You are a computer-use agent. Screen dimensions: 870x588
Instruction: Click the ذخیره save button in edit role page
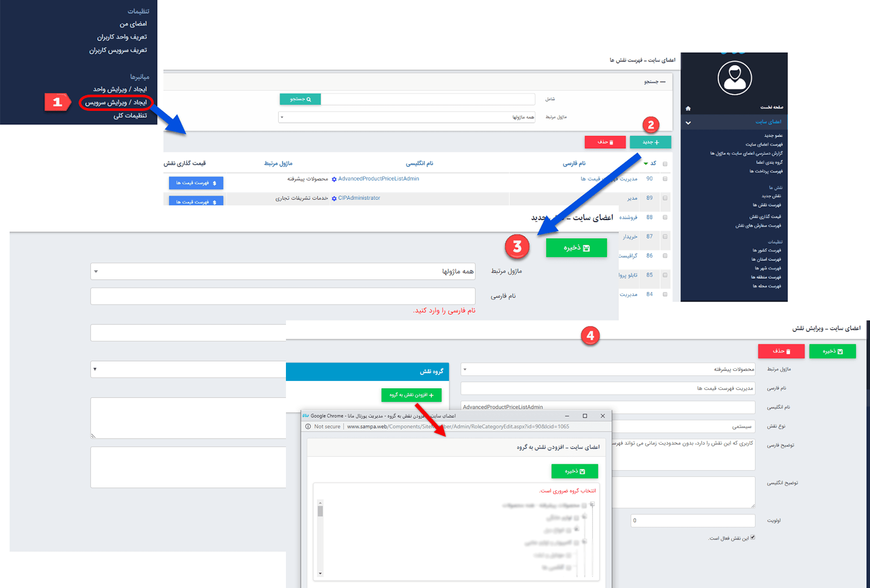832,351
